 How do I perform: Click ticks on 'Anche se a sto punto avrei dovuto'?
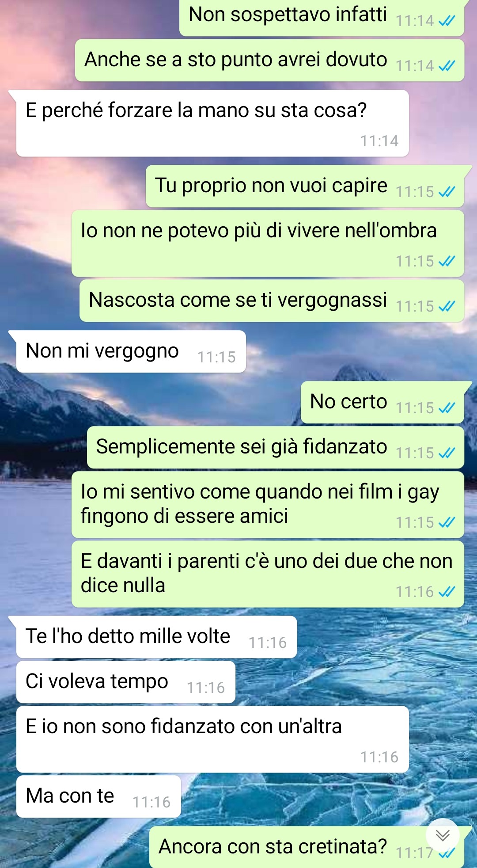(447, 66)
